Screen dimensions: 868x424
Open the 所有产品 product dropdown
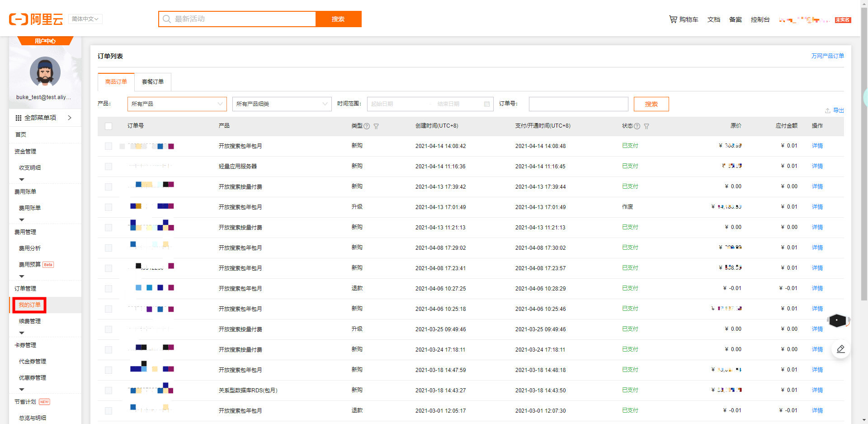tap(177, 104)
